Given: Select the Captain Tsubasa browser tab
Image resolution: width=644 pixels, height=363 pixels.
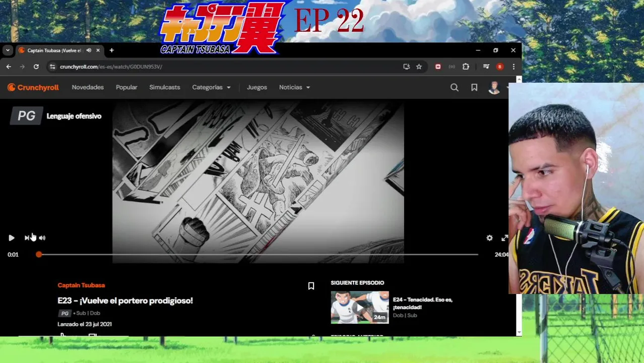Looking at the screenshot, I should 59,50.
